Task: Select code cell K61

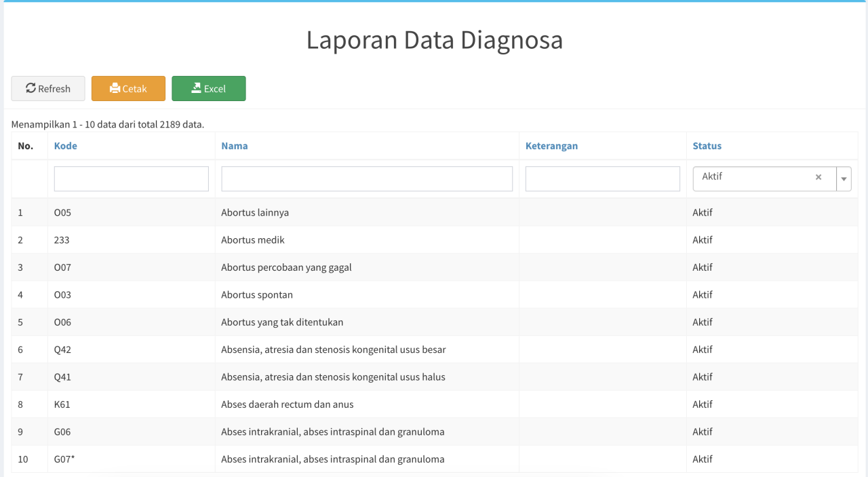Action: pos(62,404)
